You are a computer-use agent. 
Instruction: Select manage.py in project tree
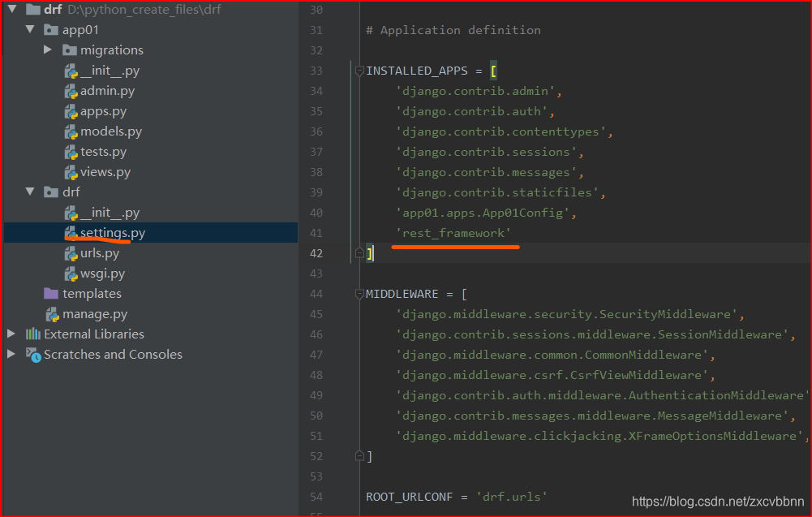coord(95,314)
